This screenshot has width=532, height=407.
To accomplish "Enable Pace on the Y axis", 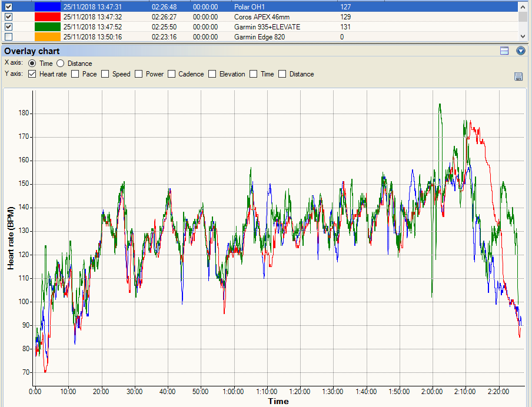I will pyautogui.click(x=75, y=74).
